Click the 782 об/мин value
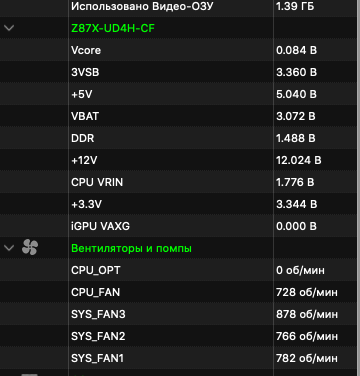This screenshot has height=376, width=360. (x=307, y=358)
